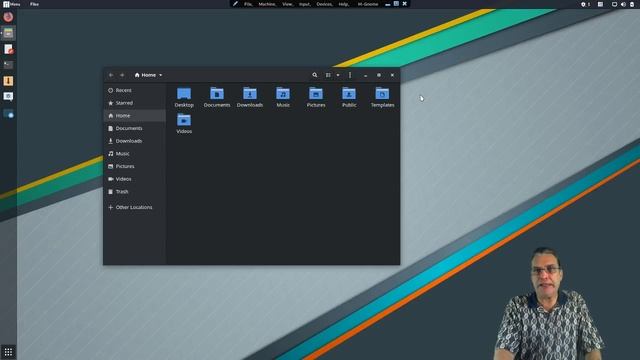
Task: Select Home in the sidebar
Action: tap(135, 116)
